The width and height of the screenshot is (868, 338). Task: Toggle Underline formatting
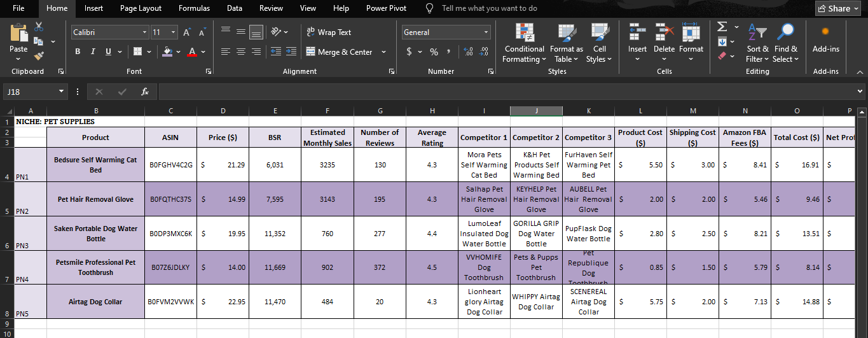point(108,52)
